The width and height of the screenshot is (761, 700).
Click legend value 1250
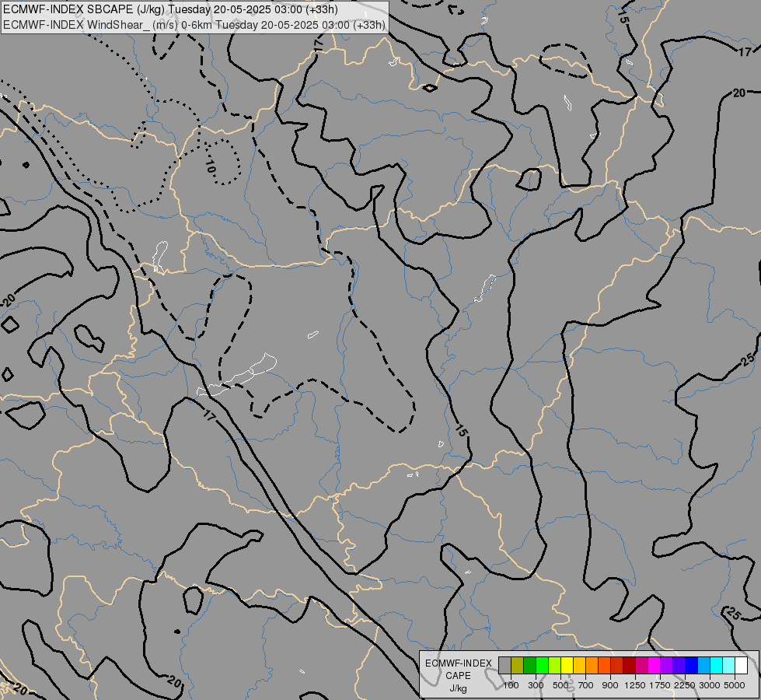click(x=635, y=685)
